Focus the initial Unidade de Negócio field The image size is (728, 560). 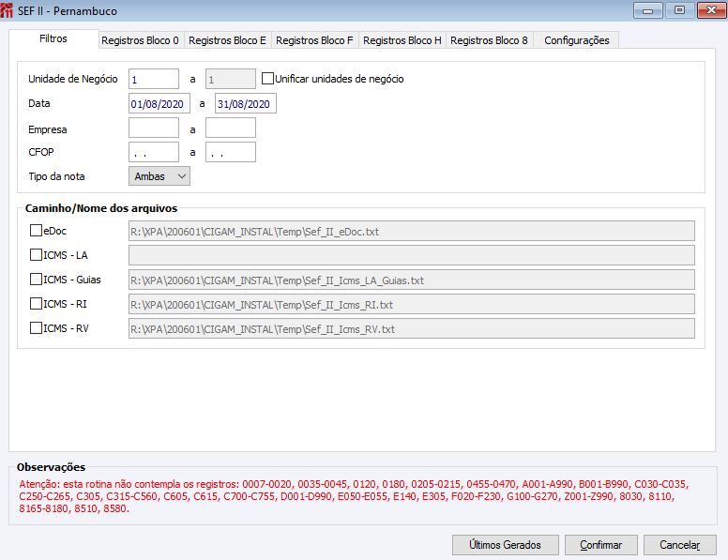pos(154,79)
